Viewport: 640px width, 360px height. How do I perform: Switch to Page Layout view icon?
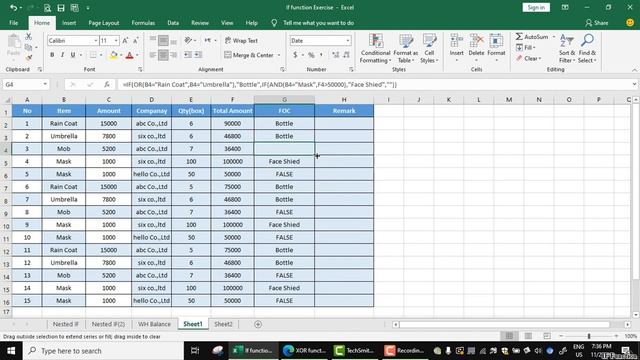(528, 336)
